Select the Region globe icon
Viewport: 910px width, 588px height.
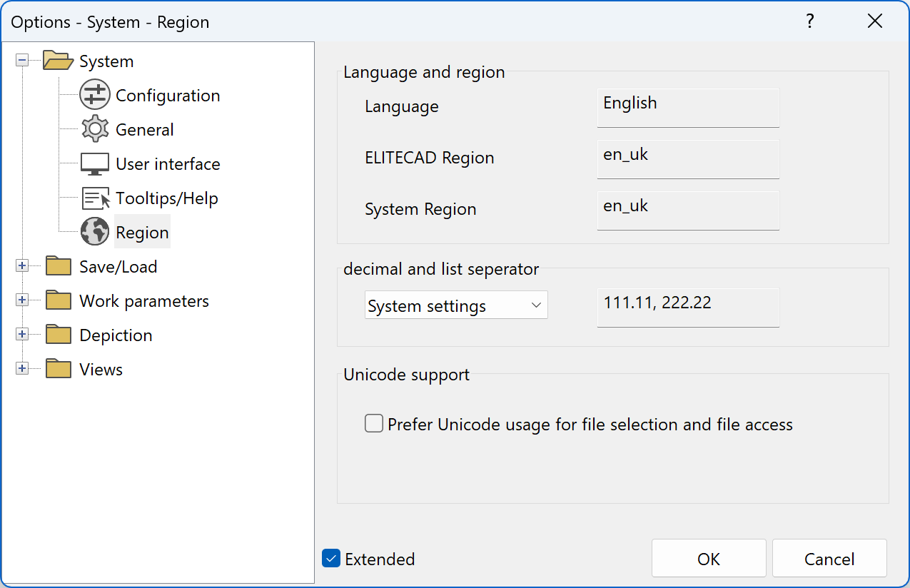tap(95, 232)
